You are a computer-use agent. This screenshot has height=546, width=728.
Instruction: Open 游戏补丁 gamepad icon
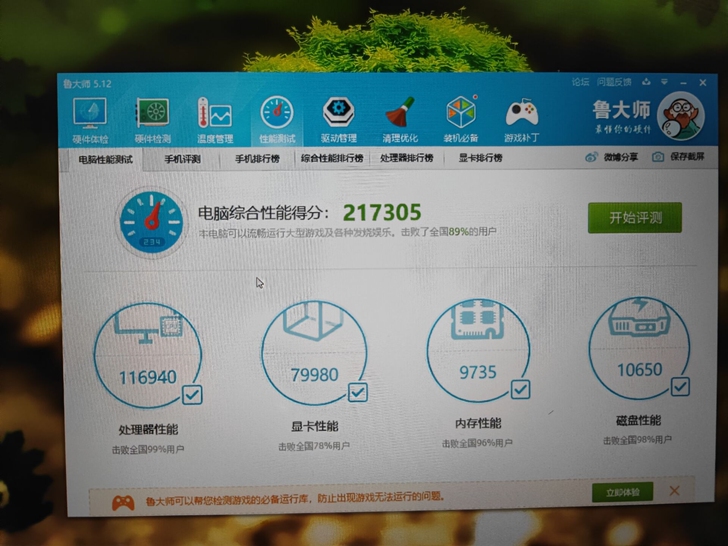(x=522, y=112)
